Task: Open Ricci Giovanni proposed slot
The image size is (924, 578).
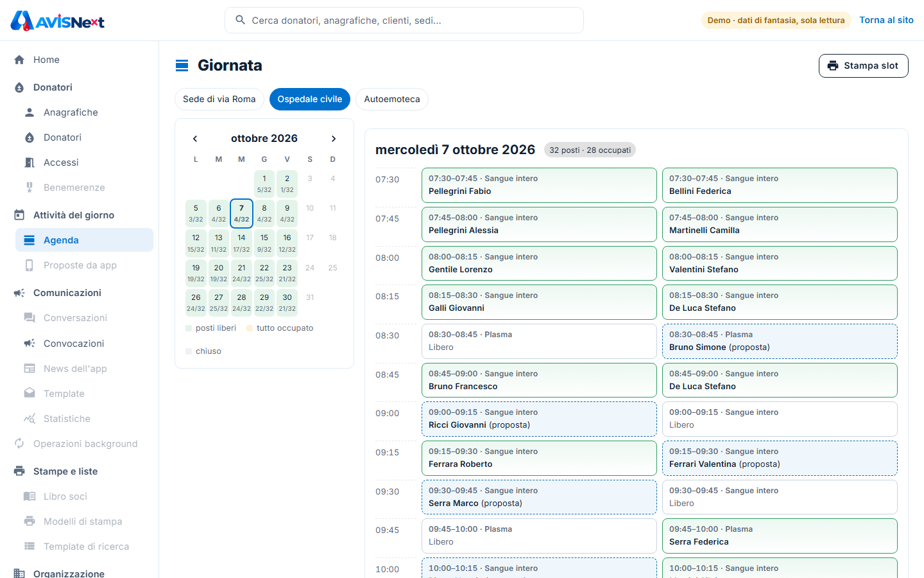Action: [539, 419]
